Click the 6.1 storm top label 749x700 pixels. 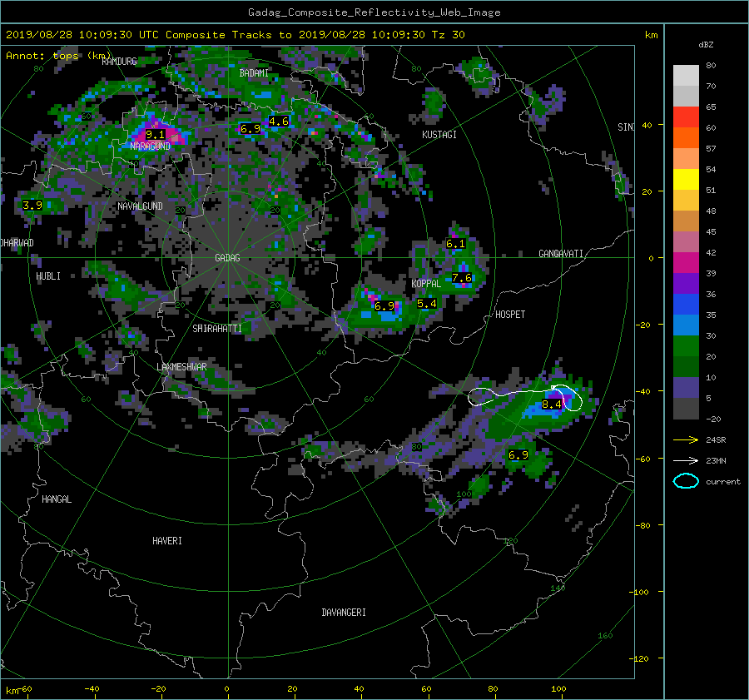click(455, 244)
